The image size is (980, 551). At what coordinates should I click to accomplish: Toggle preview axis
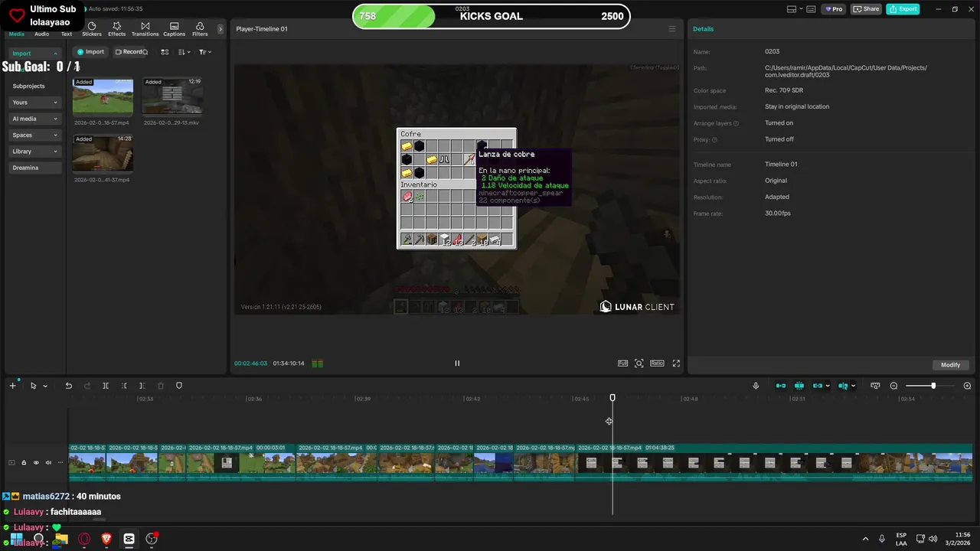843,386
